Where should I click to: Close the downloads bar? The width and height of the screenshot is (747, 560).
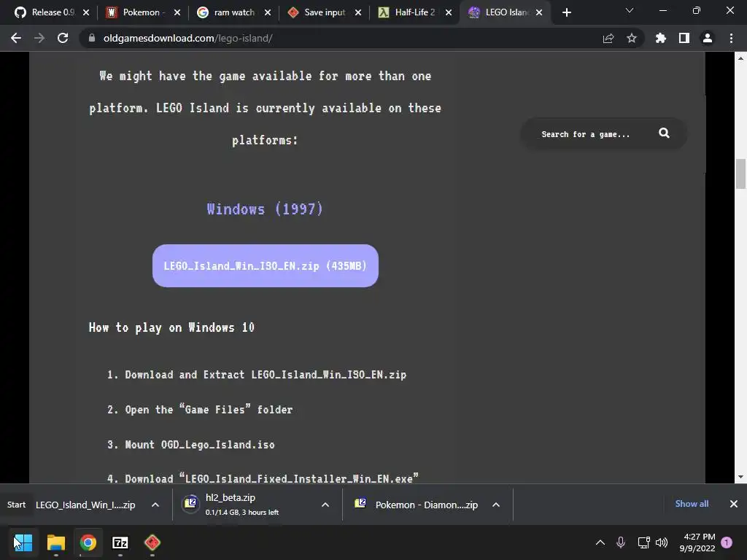tap(734, 504)
